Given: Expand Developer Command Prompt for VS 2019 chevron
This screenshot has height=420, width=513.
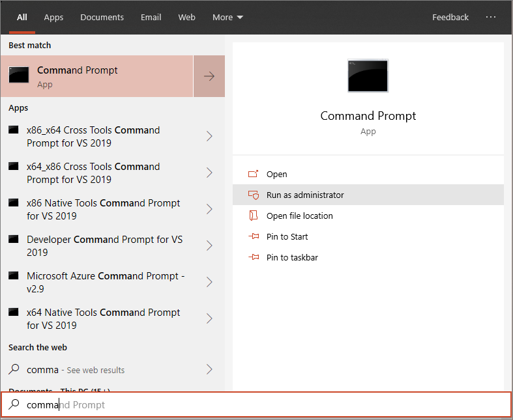Looking at the screenshot, I should [x=209, y=245].
